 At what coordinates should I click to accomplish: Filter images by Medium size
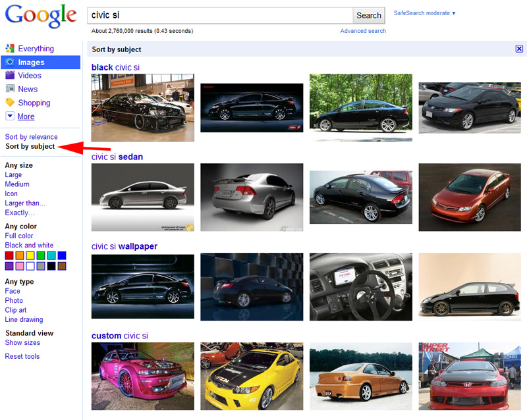[x=17, y=184]
